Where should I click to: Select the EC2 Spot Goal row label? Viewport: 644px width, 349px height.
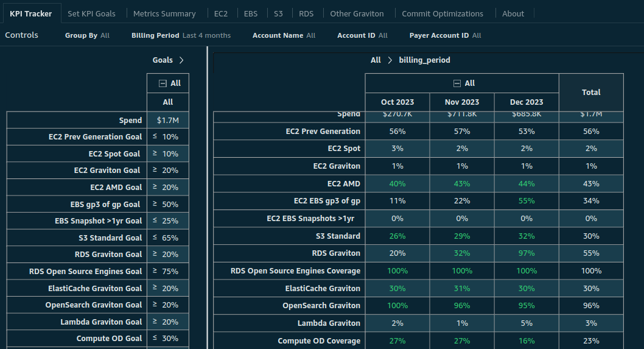(x=115, y=154)
